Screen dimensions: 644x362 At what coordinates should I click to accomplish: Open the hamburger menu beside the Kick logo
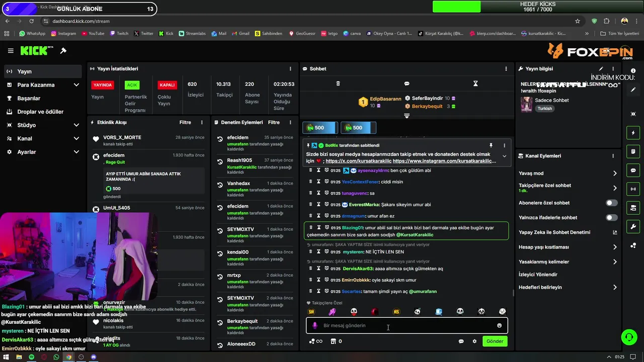coord(11,51)
